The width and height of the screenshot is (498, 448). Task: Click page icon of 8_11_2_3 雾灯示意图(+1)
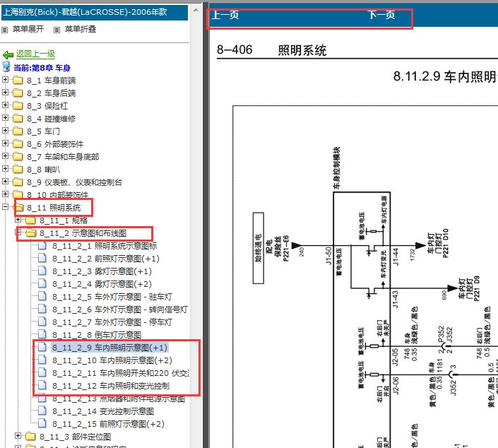42,271
